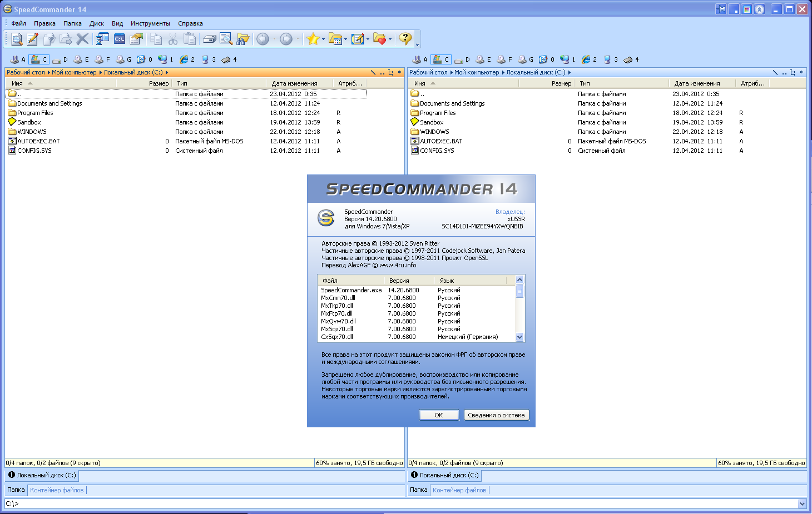Open dropdown beside heart folder icon
The height and width of the screenshot is (514, 812).
click(x=390, y=39)
